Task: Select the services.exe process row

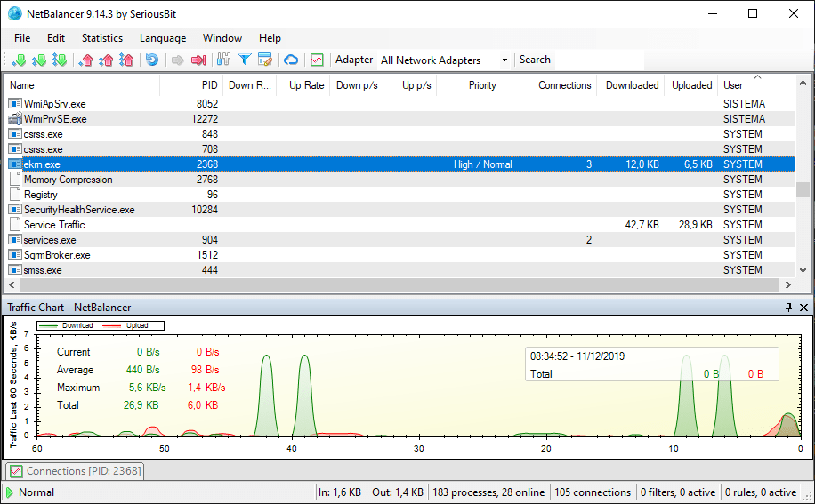Action: [50, 240]
